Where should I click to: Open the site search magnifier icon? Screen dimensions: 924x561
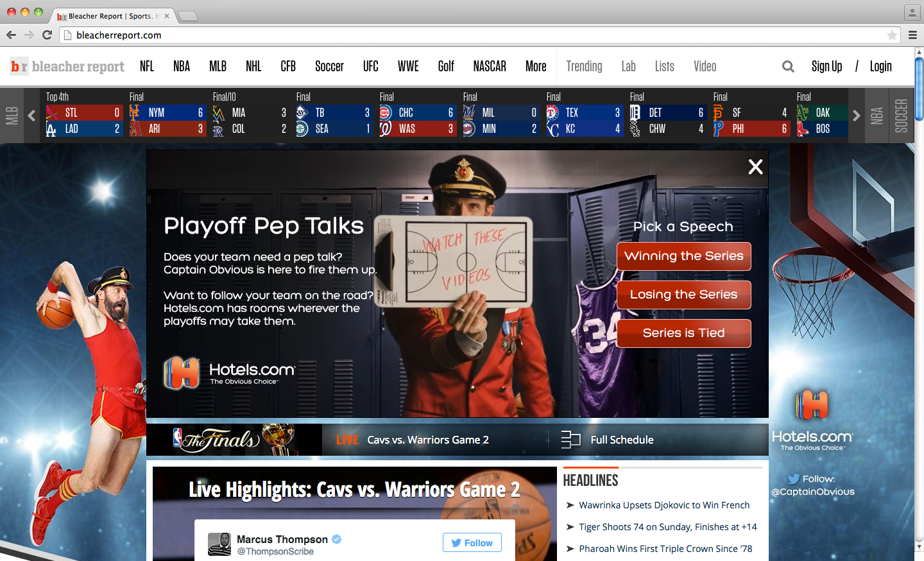(788, 66)
